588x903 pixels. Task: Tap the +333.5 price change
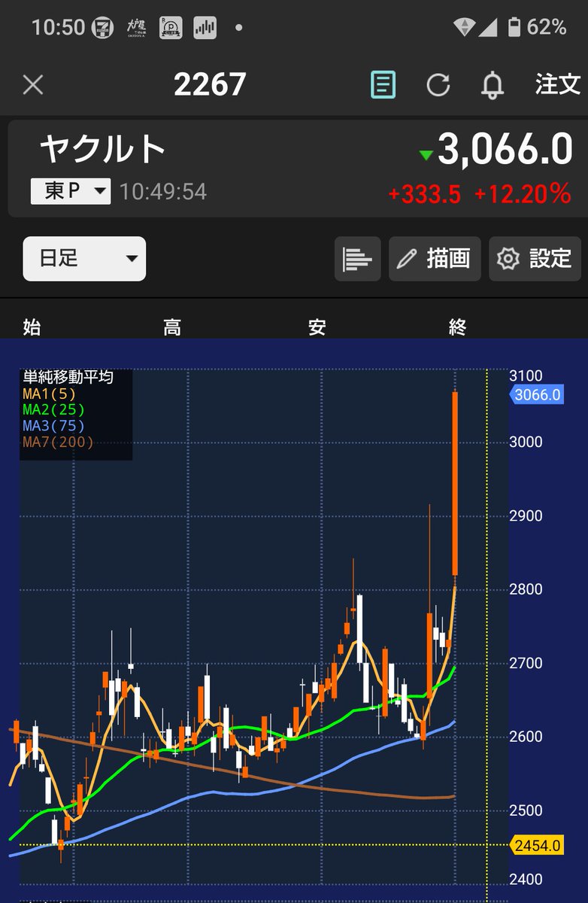tap(425, 194)
